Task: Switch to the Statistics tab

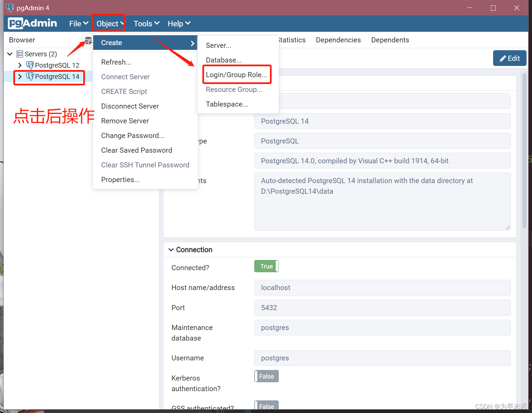Action: [292, 40]
